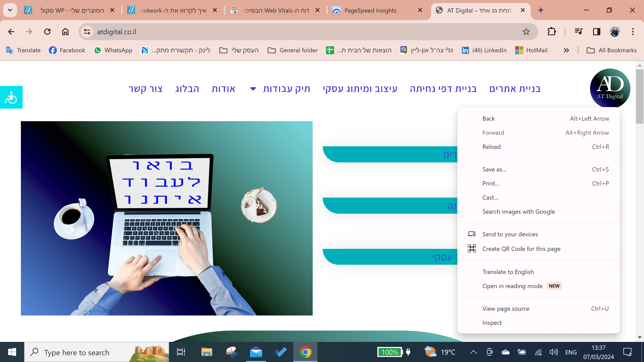Viewport: 644px width, 362px height.
Task: Click the Google Translate bookmark icon
Action: click(x=10, y=50)
